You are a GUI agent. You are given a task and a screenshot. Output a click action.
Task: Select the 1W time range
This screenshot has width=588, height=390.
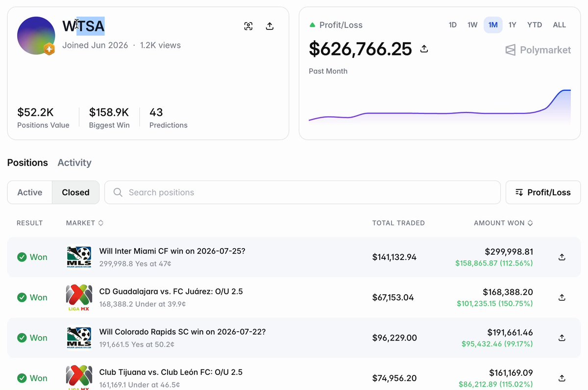(x=472, y=25)
